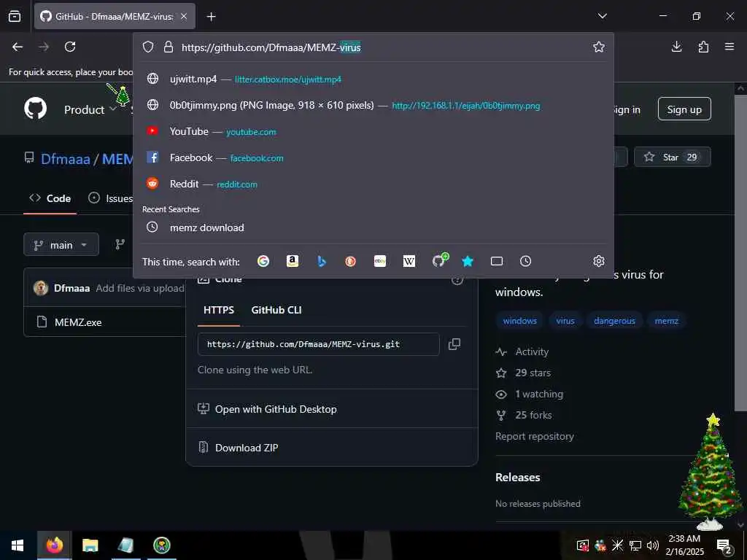Search with Google this time

pos(263,261)
